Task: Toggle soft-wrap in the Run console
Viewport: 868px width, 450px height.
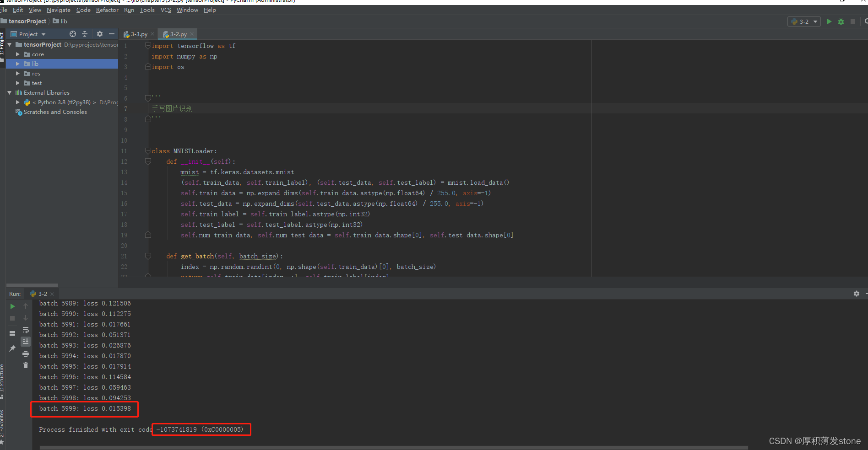Action: pyautogui.click(x=26, y=330)
